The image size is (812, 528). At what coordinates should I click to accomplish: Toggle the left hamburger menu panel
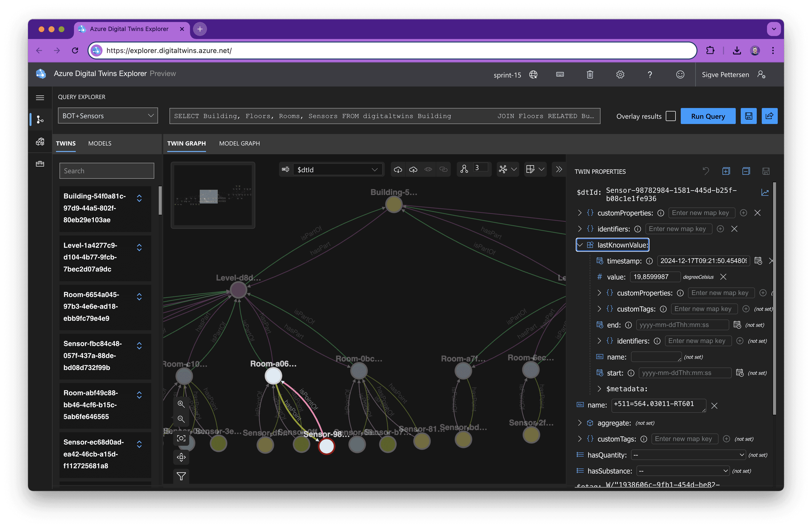(40, 98)
